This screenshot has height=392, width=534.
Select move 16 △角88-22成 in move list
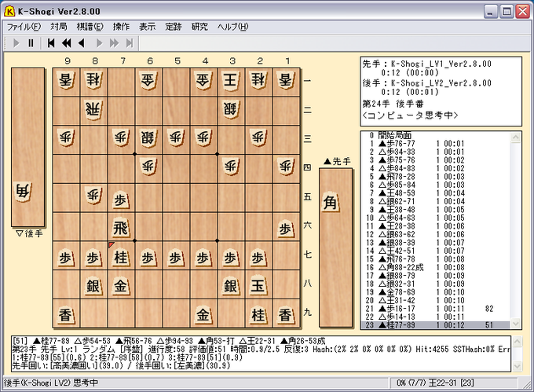tap(435, 267)
